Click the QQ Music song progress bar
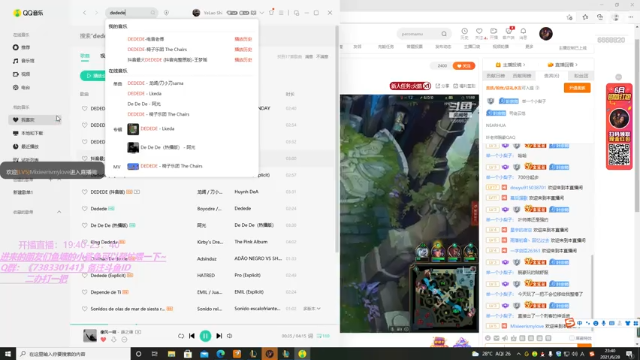This screenshot has width=640, height=360. pos(204,324)
